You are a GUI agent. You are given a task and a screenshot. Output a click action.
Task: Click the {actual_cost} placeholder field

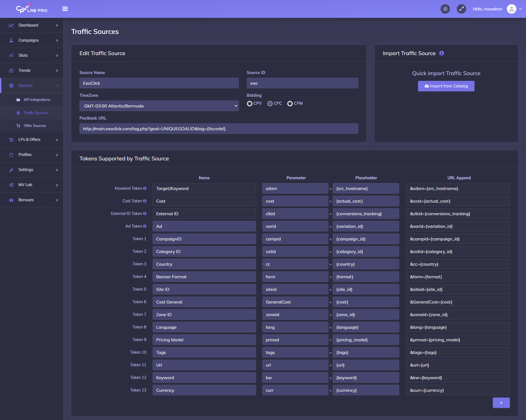pyautogui.click(x=366, y=201)
